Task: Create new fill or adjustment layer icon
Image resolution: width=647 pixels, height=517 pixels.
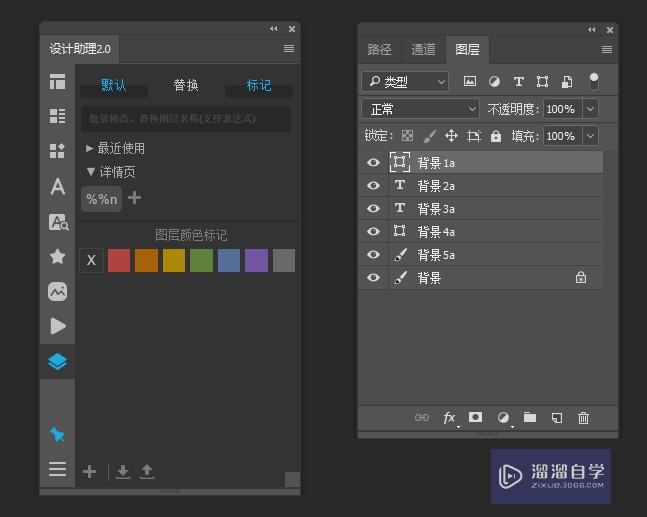Action: tap(503, 418)
